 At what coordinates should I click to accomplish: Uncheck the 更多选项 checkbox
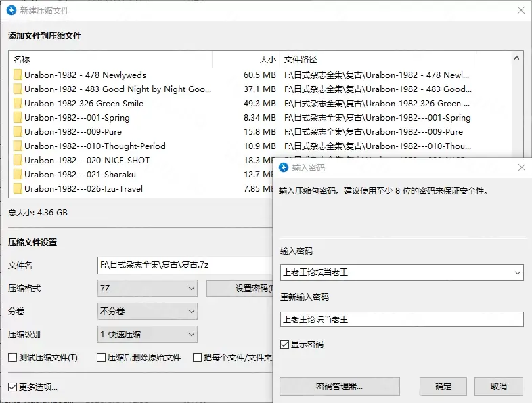(13, 387)
